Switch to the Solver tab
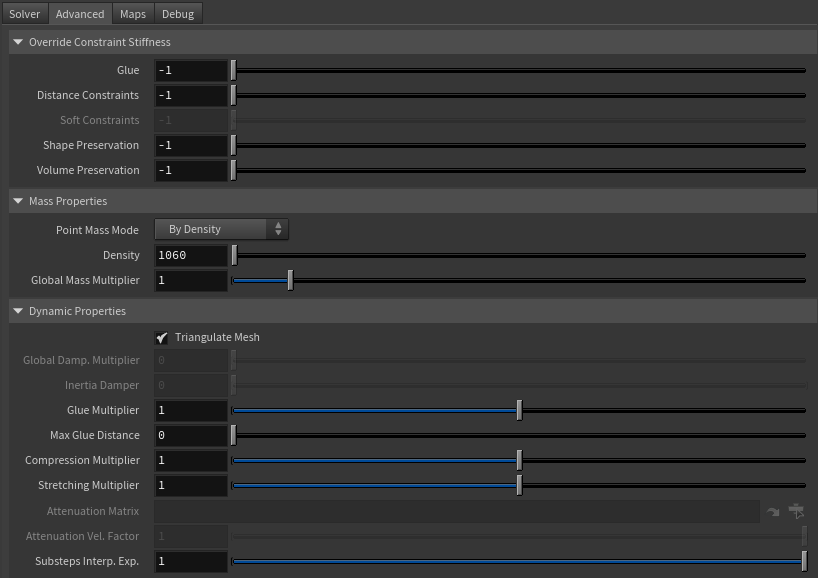 (x=24, y=14)
